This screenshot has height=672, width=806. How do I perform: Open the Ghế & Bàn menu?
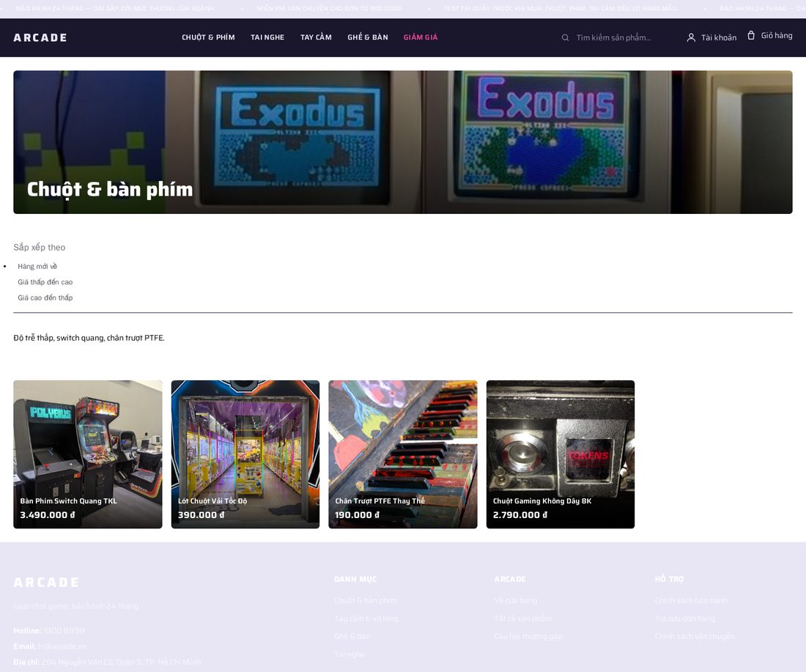tap(368, 37)
